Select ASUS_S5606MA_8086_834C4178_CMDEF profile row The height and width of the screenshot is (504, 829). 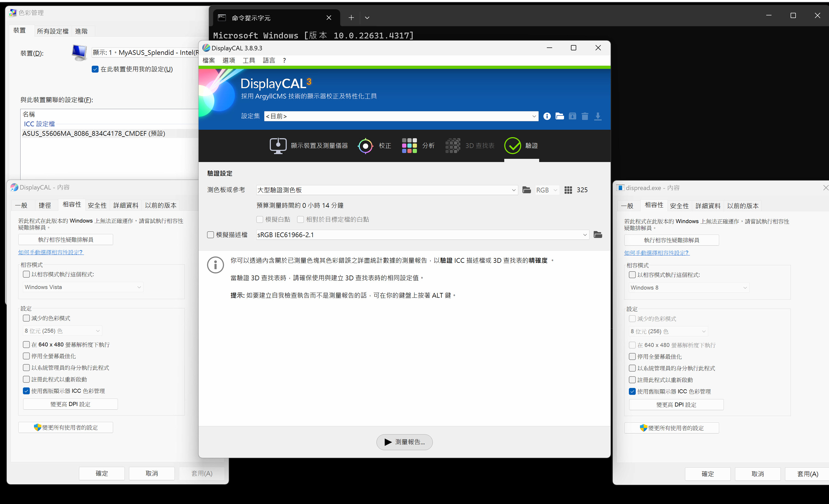pos(109,133)
